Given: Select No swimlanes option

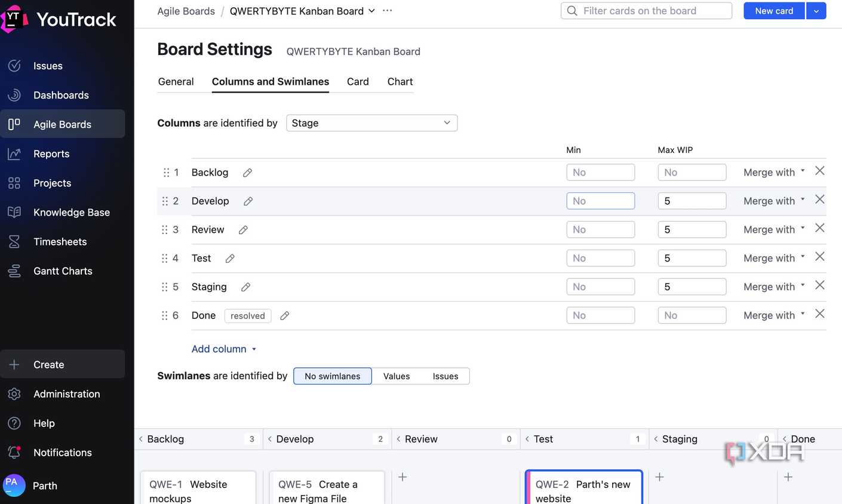Looking at the screenshot, I should pyautogui.click(x=333, y=376).
